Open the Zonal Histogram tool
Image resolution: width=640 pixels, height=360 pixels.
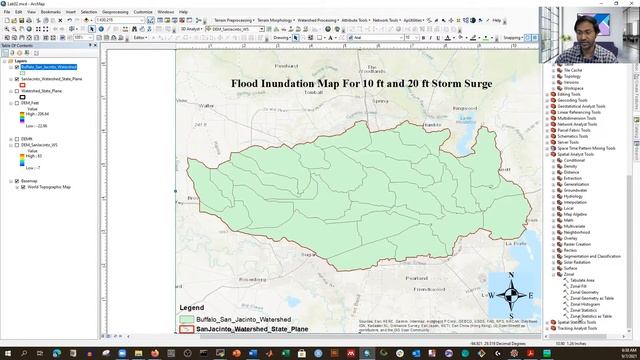585,304
